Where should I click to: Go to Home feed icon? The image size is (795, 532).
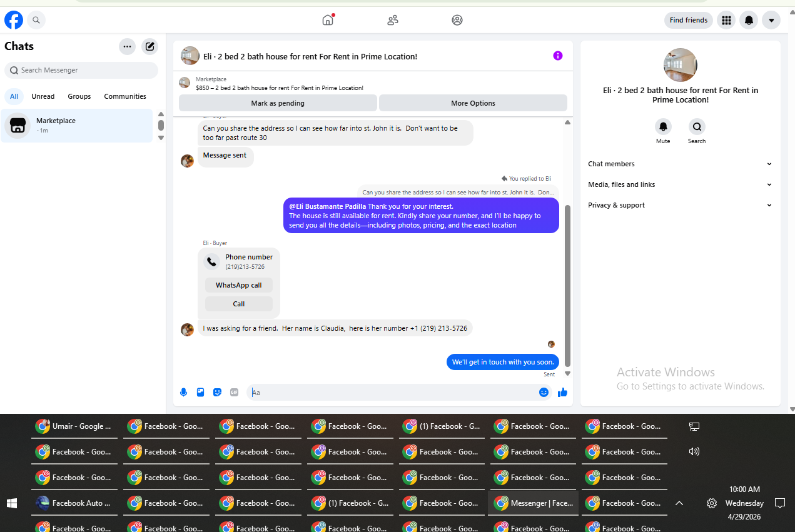coord(328,20)
